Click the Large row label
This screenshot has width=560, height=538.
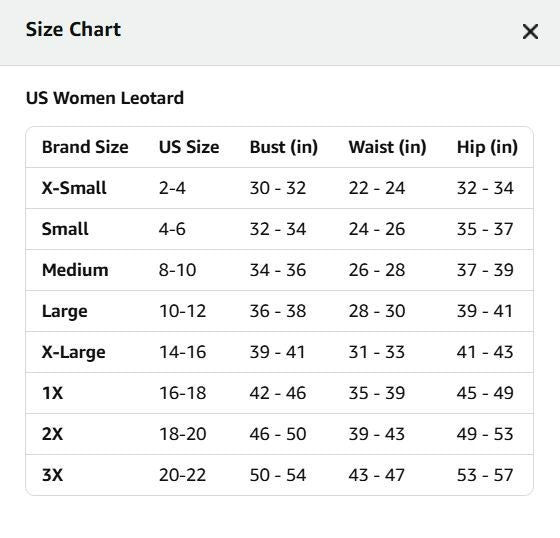[65, 312]
